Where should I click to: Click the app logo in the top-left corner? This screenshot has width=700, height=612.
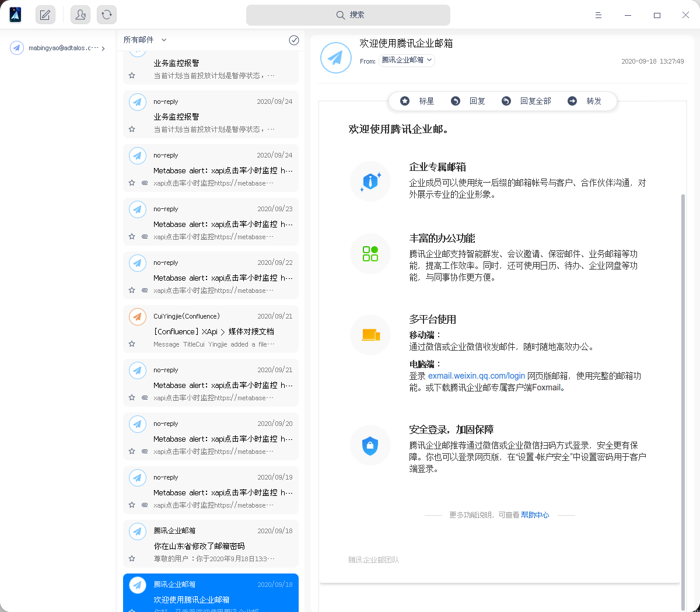pyautogui.click(x=16, y=15)
